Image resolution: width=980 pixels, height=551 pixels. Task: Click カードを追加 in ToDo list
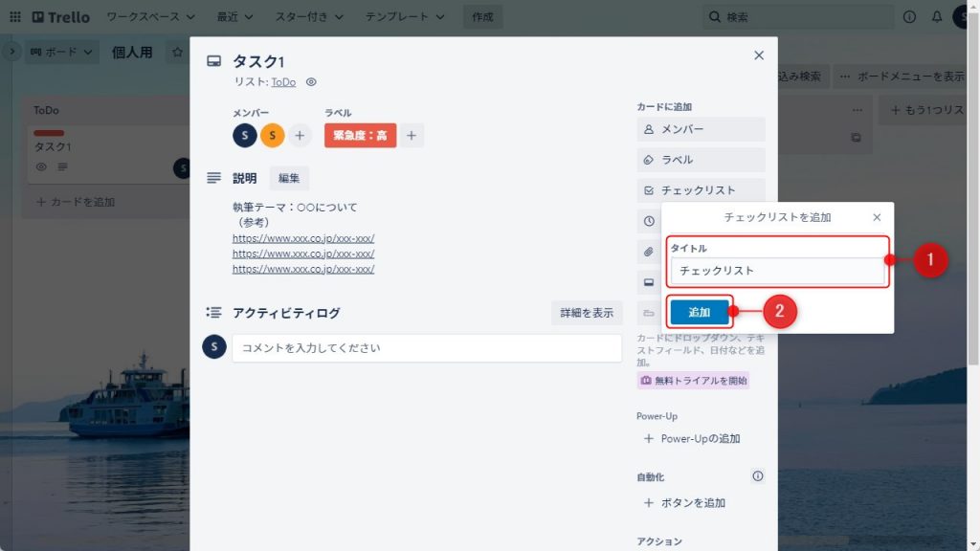tap(76, 202)
